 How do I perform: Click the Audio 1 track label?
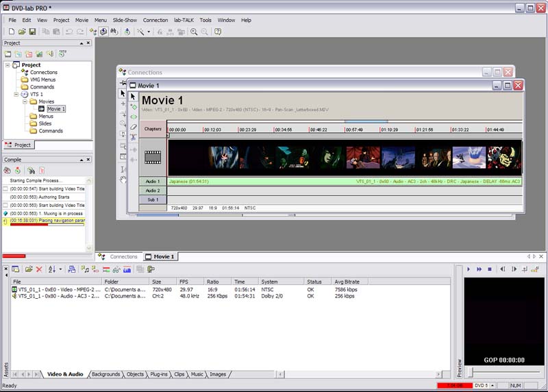point(153,182)
